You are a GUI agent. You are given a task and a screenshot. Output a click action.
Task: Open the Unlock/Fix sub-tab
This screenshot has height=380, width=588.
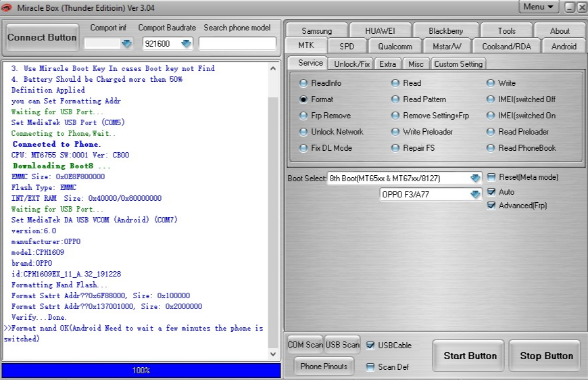pos(351,64)
